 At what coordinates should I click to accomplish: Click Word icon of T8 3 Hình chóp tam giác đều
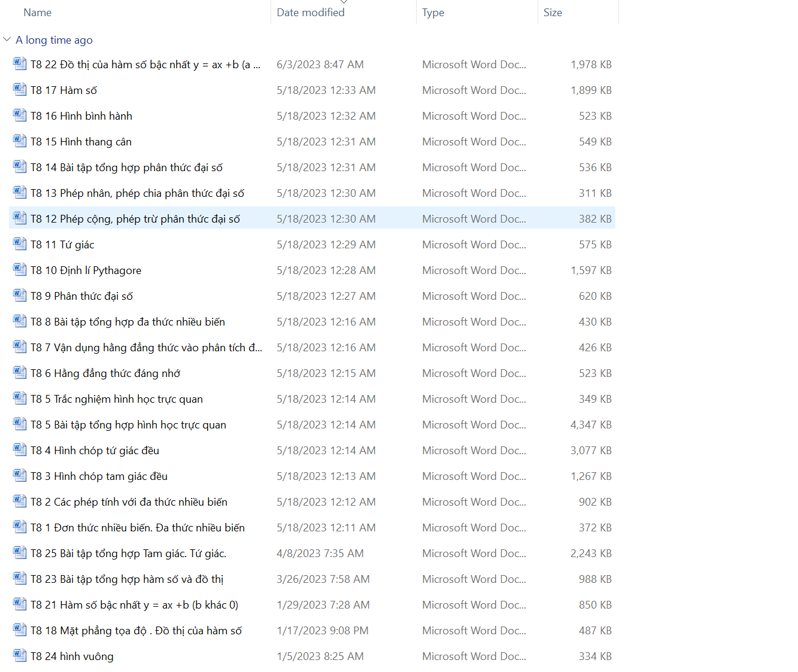point(20,475)
